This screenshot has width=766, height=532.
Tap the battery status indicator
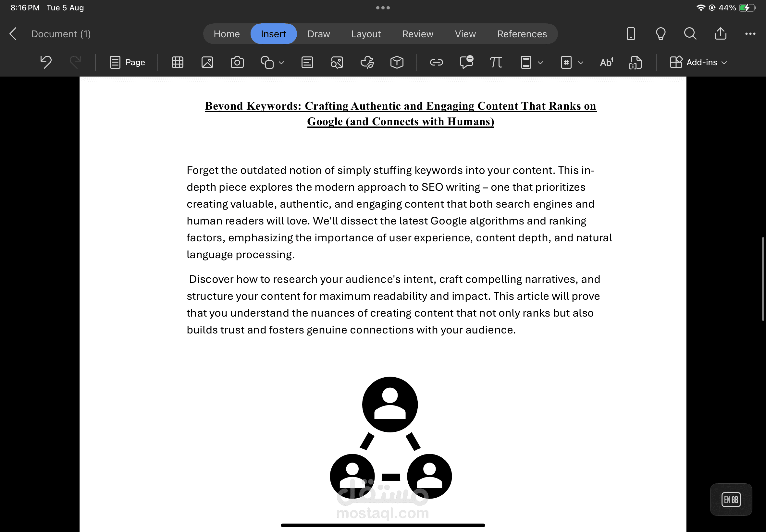[x=747, y=8]
